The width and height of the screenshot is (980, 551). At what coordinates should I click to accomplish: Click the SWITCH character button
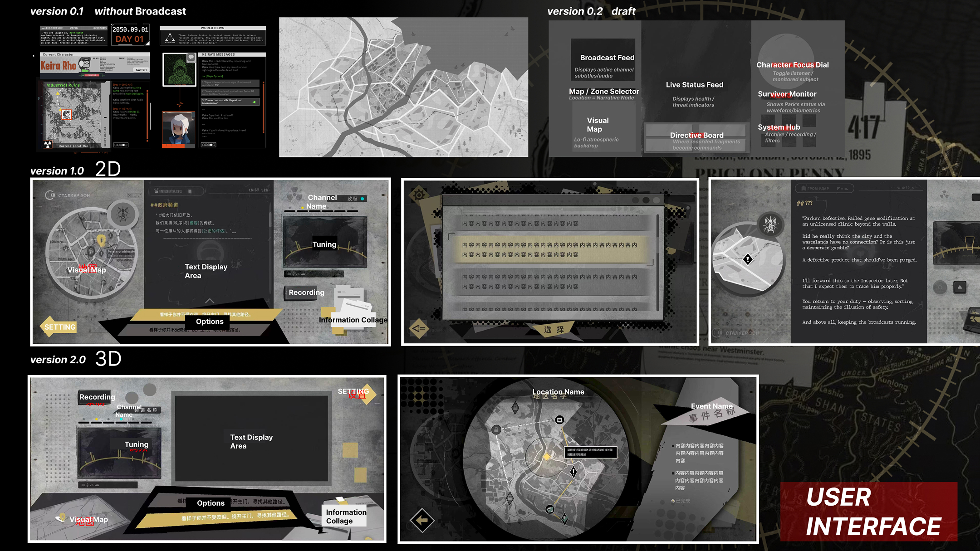[141, 70]
